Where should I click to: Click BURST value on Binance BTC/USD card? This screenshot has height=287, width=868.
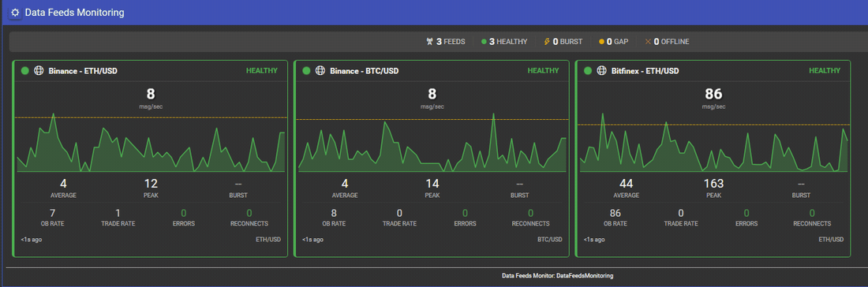pos(519,184)
